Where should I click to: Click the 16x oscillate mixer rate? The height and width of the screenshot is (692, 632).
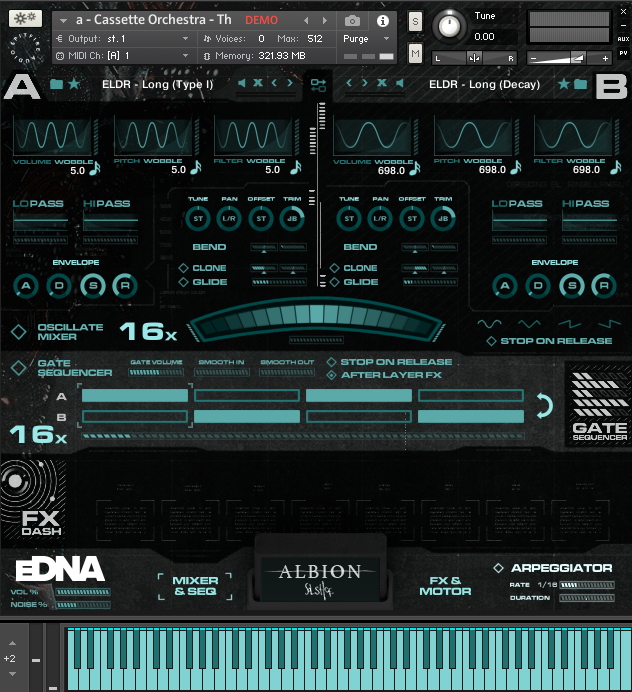[x=148, y=331]
